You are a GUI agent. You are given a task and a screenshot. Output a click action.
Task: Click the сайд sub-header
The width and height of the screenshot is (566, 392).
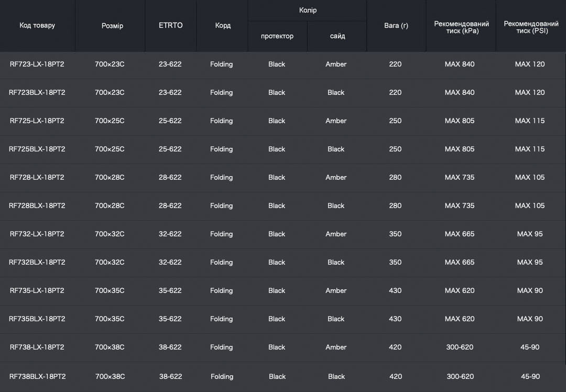(x=338, y=36)
